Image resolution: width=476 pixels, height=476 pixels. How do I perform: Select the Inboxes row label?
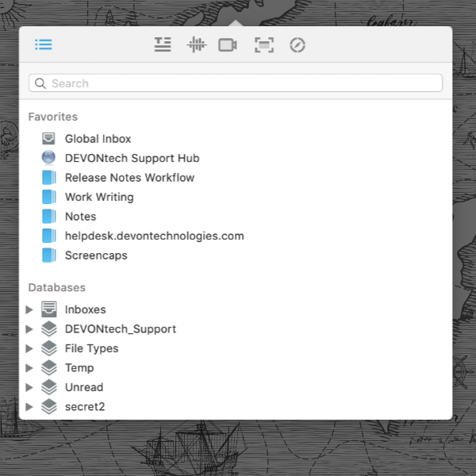86,309
